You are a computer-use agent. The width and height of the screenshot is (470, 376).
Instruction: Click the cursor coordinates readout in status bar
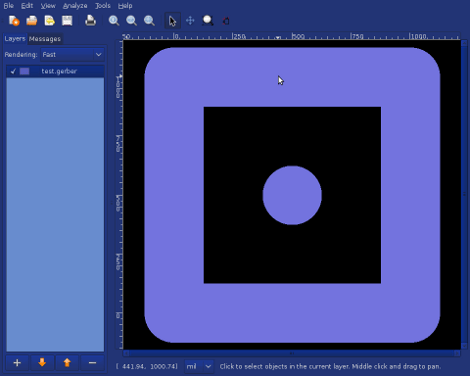(147, 367)
